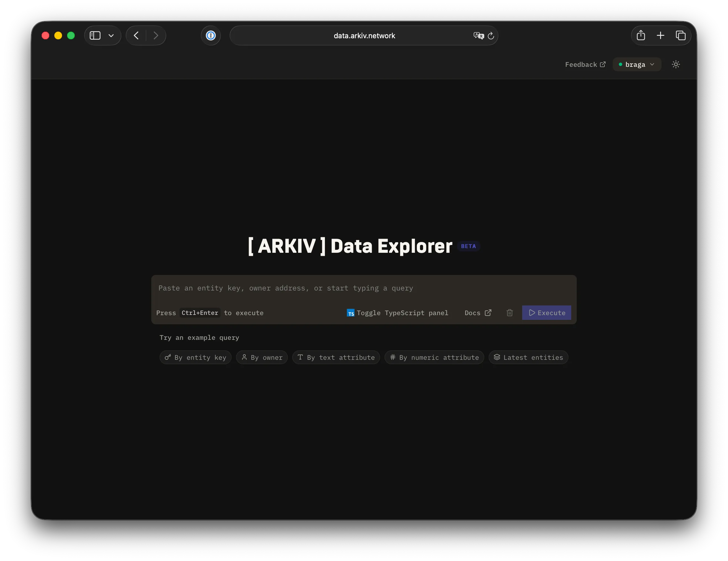The width and height of the screenshot is (728, 561).
Task: Go forward with the forward arrow
Action: click(156, 36)
